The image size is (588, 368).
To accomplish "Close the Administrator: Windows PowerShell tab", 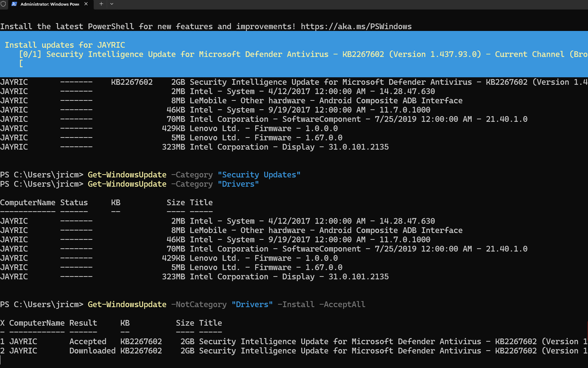I will (x=86, y=4).
